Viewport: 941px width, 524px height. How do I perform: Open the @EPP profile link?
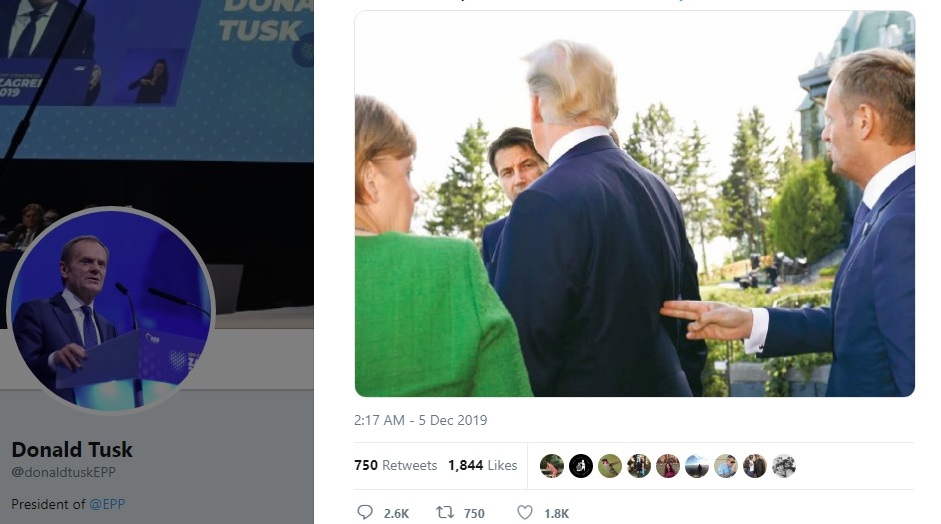tap(107, 504)
